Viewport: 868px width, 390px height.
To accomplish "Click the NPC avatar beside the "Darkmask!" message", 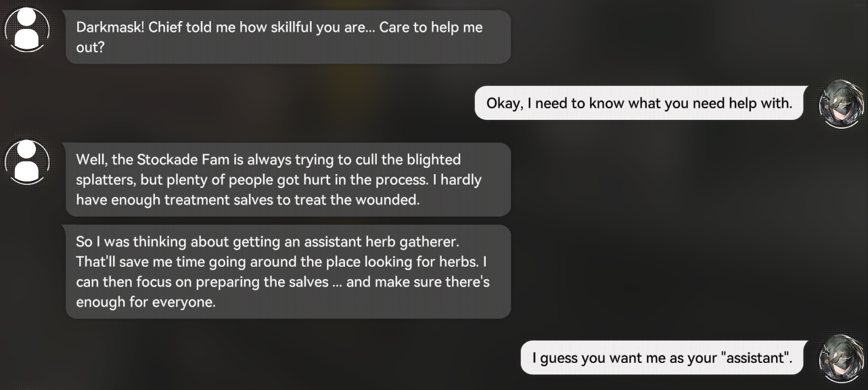I will (27, 30).
